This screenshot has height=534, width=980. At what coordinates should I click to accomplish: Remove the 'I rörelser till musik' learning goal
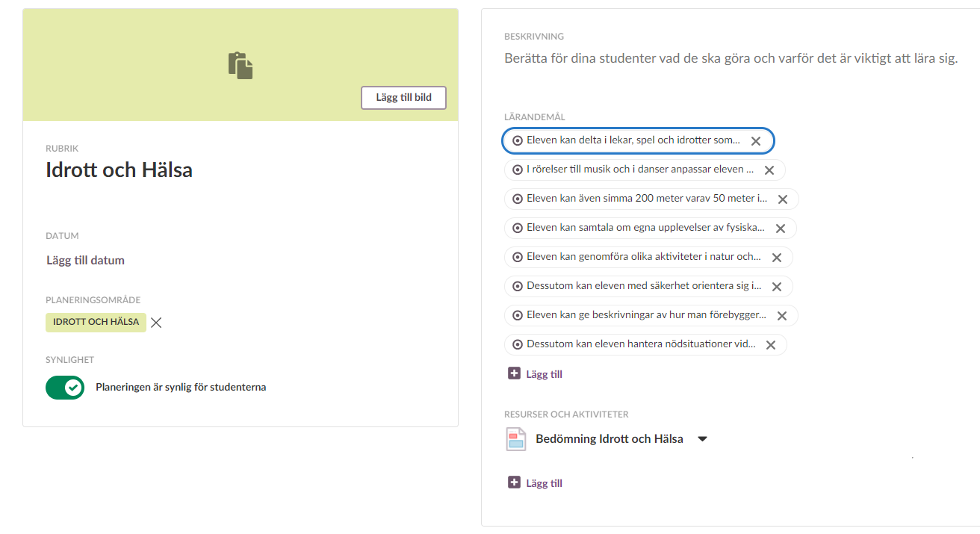[769, 170]
